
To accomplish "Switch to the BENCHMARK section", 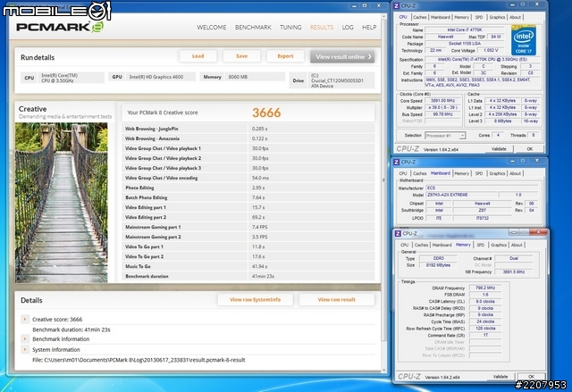I will click(x=253, y=28).
